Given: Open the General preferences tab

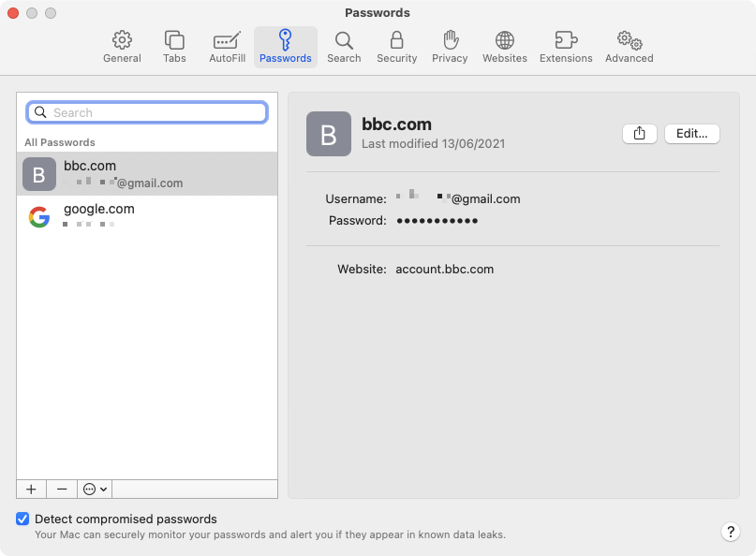Looking at the screenshot, I should coord(122,47).
